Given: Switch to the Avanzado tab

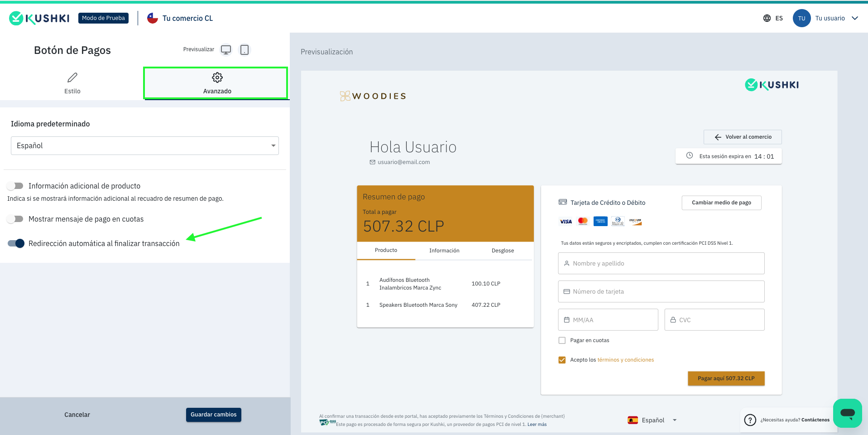Looking at the screenshot, I should pyautogui.click(x=216, y=83).
